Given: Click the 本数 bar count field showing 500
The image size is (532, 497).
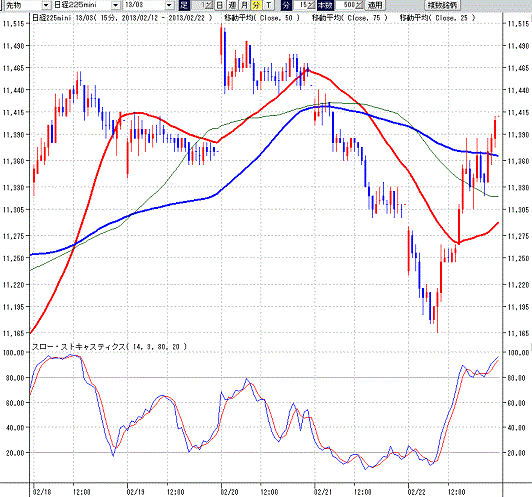Looking at the screenshot, I should tap(345, 5).
